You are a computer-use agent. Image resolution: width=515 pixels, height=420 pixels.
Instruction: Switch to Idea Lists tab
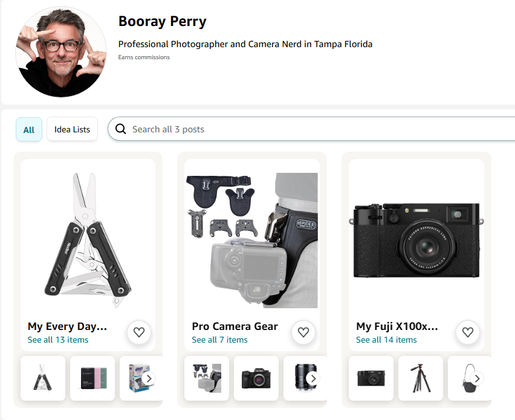(72, 129)
